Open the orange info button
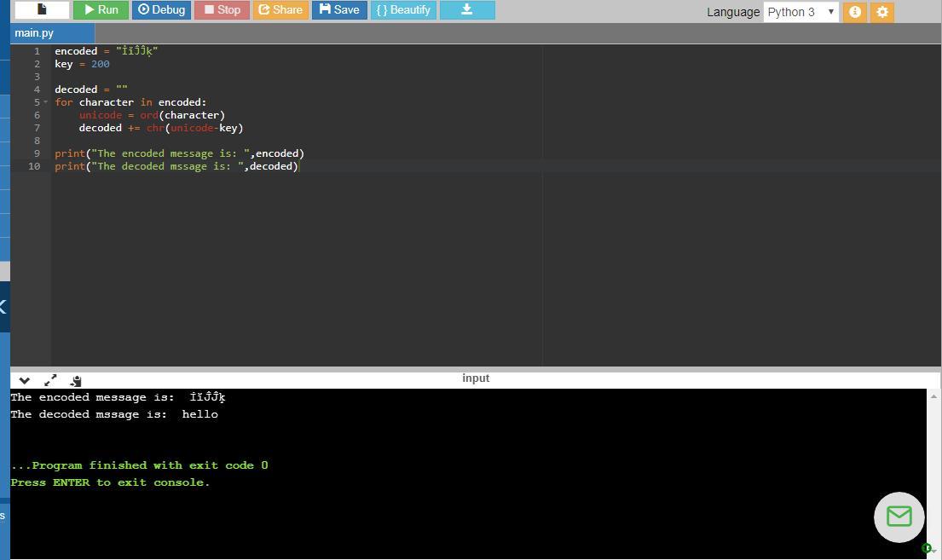942x560 pixels. click(854, 12)
